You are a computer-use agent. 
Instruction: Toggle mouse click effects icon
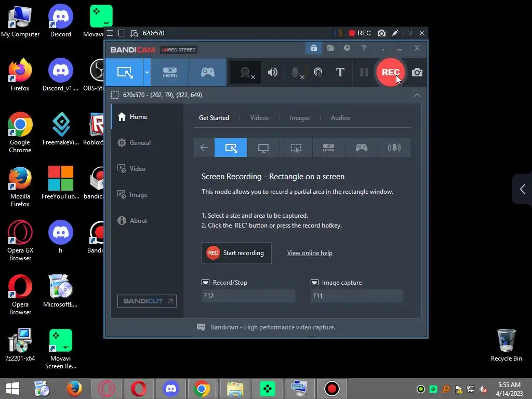click(x=318, y=72)
